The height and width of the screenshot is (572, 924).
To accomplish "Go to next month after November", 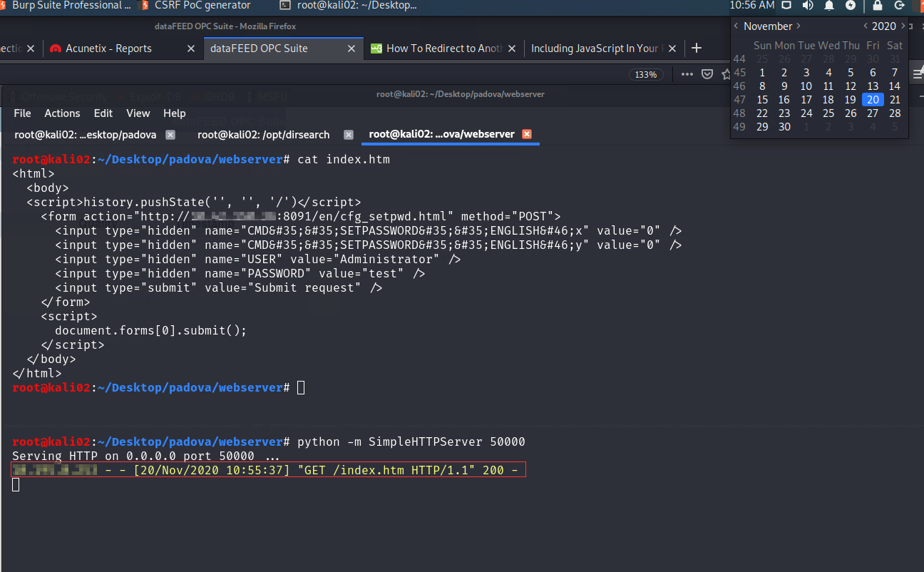I will tap(799, 26).
